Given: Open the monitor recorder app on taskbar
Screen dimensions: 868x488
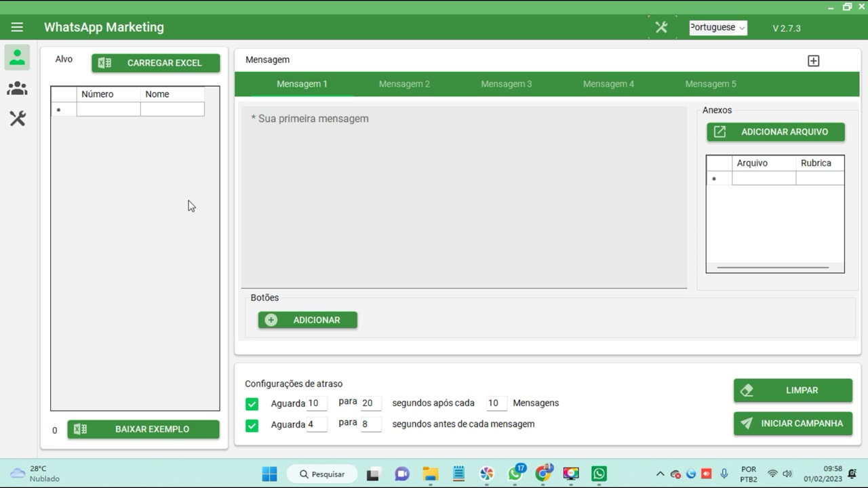Looking at the screenshot, I should tap(571, 474).
